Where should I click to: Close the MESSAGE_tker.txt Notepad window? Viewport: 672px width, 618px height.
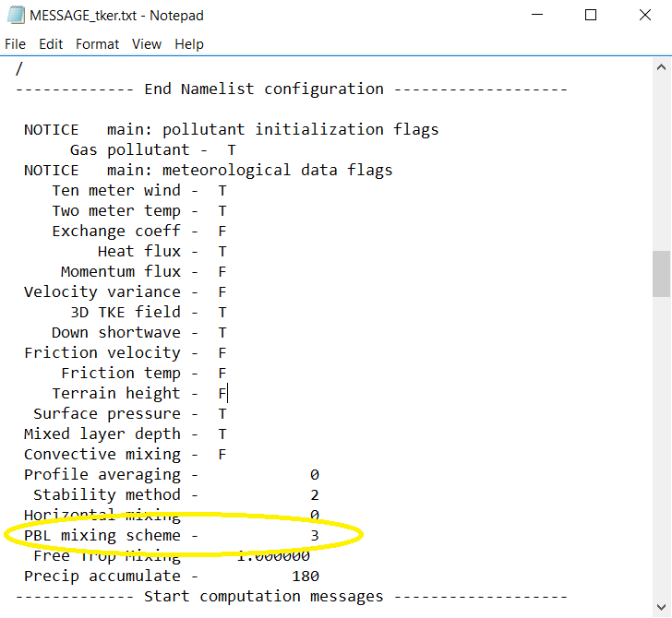point(642,16)
